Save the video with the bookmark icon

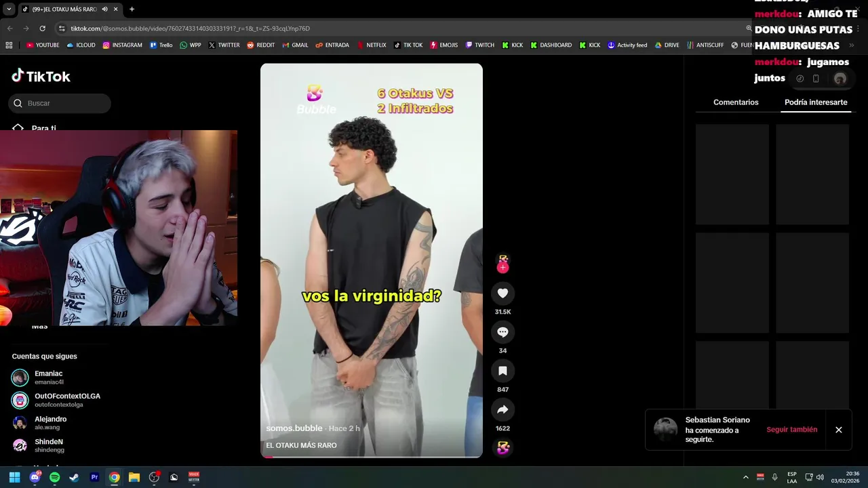pos(502,371)
